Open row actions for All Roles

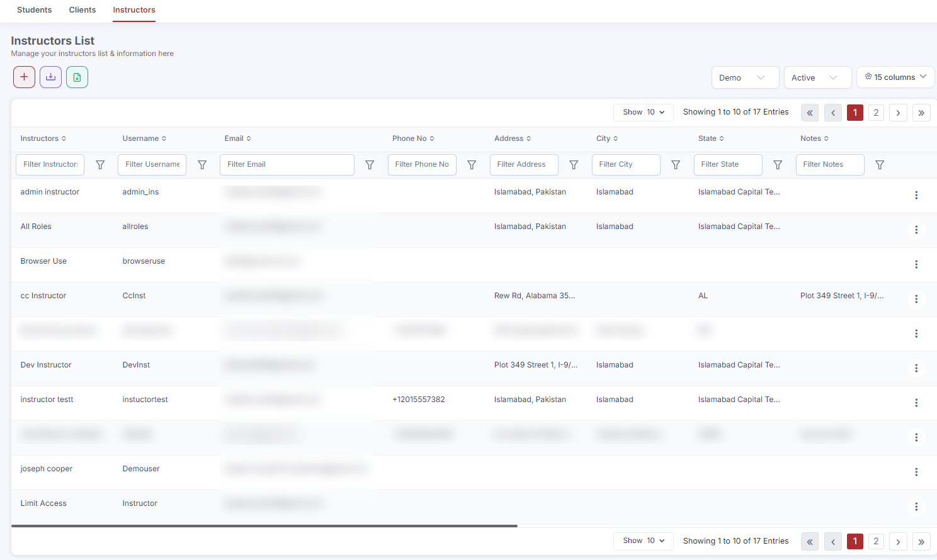[916, 230]
